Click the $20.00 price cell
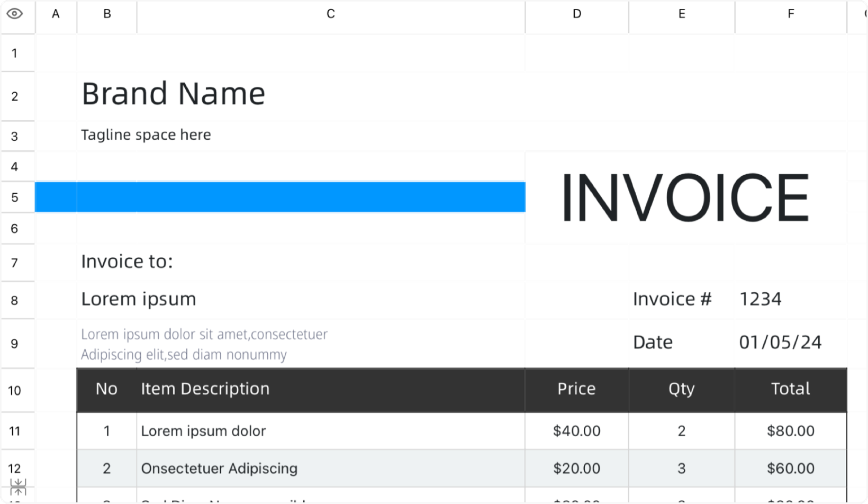This screenshot has height=504, width=868. [x=577, y=469]
